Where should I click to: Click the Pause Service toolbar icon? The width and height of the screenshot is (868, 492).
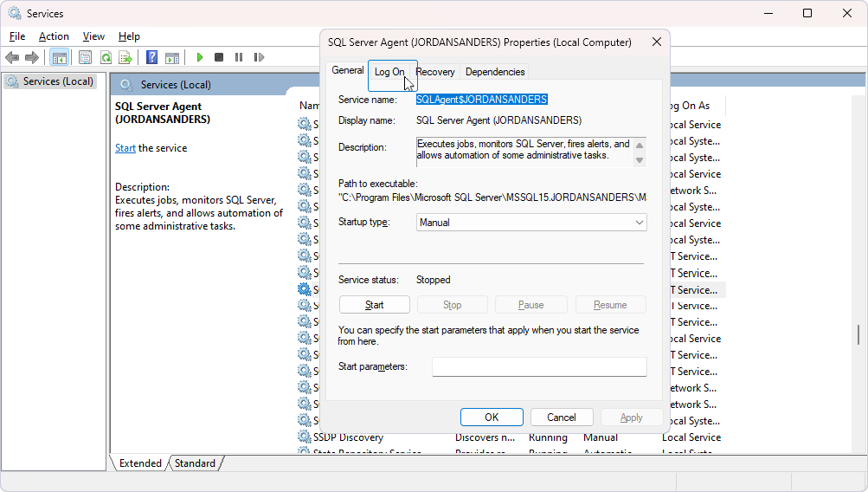(239, 58)
